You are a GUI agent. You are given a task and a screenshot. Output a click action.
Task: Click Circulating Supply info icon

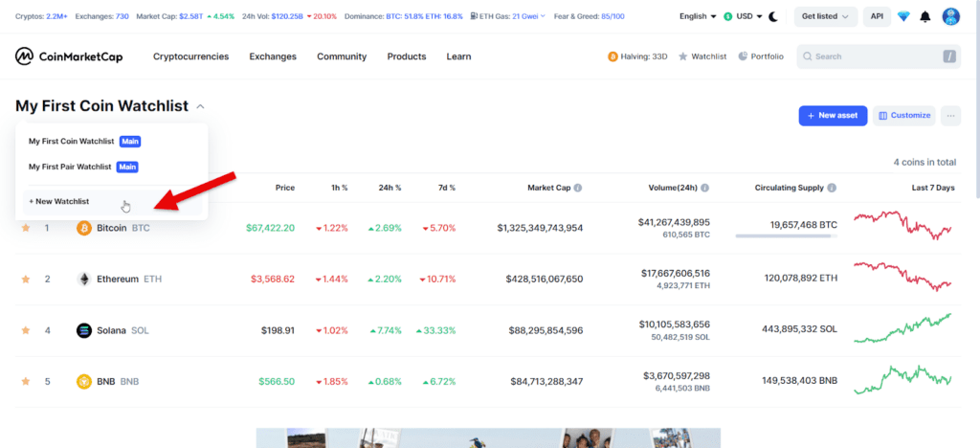click(832, 188)
